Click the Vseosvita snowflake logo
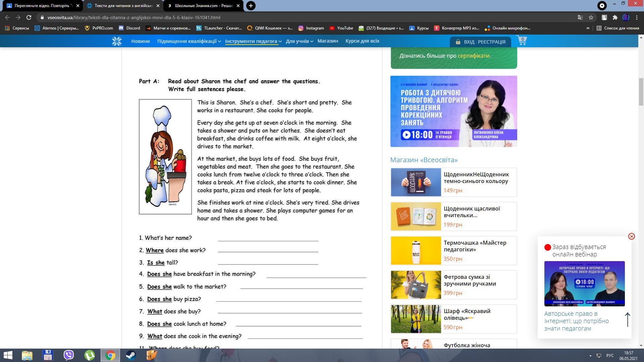This screenshot has width=644, height=362. coord(117,41)
